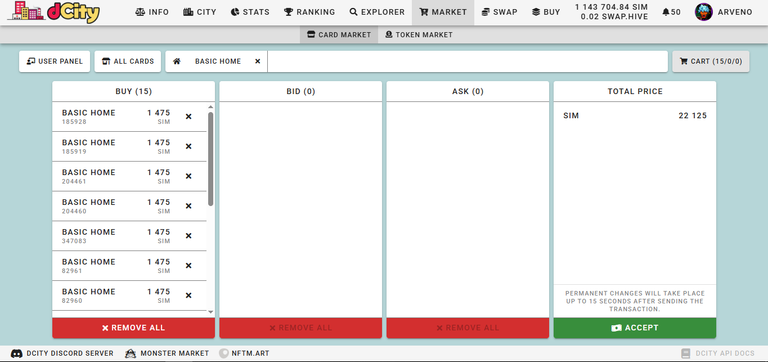Screen dimensions: 768x362
Task: Clear the Basic Home filter tag
Action: click(x=258, y=62)
